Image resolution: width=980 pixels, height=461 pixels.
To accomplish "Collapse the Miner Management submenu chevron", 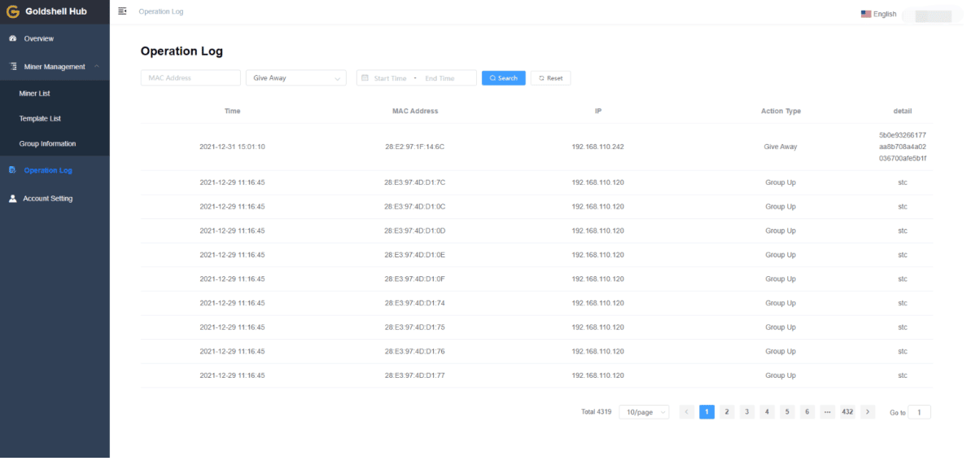I will [97, 67].
